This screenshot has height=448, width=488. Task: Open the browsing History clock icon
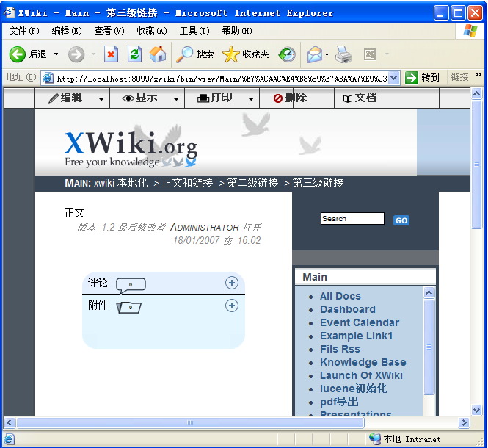pos(287,54)
